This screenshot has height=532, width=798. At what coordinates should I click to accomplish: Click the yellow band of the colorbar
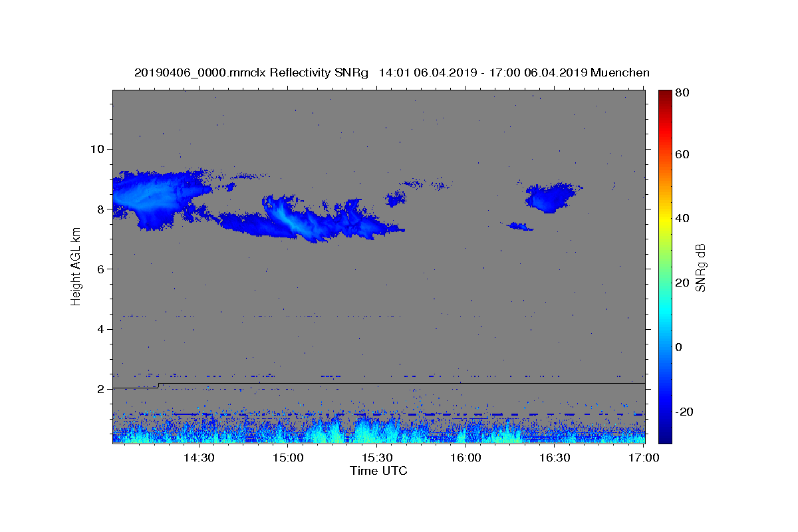[665, 218]
